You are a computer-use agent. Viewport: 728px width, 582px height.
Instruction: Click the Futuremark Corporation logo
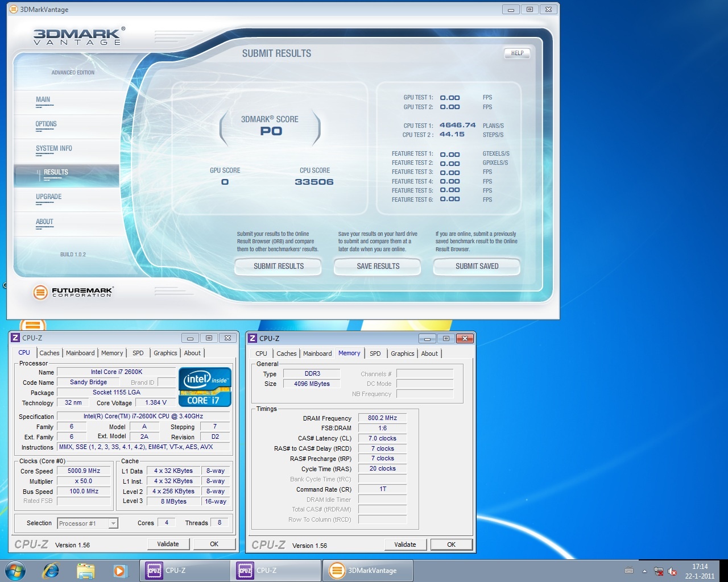tap(73, 292)
